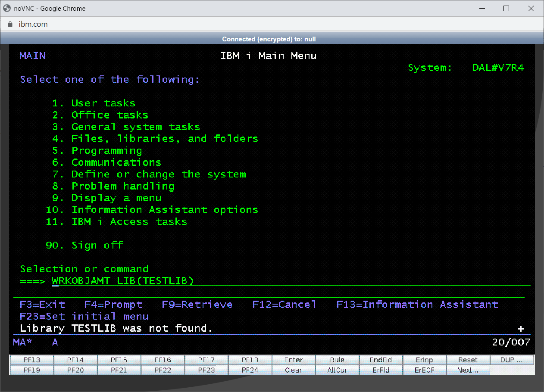
Task: Click the lock icon beside ibm.com
Action: click(10, 24)
